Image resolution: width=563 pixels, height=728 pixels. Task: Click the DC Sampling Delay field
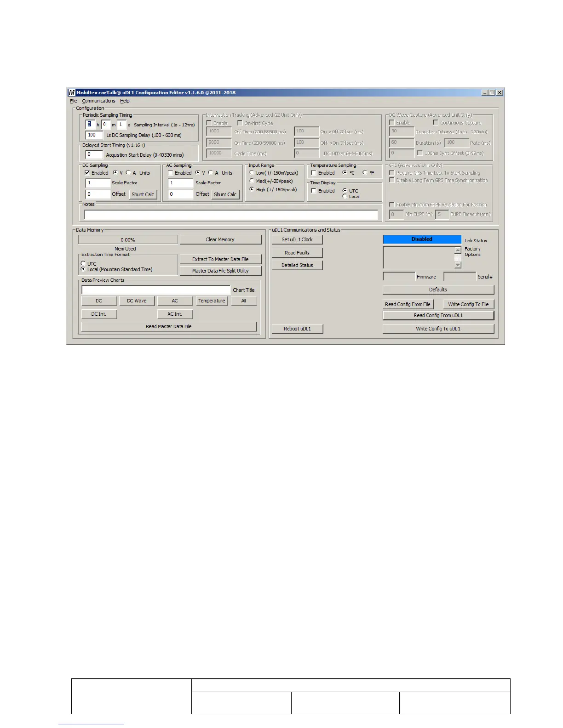point(94,135)
